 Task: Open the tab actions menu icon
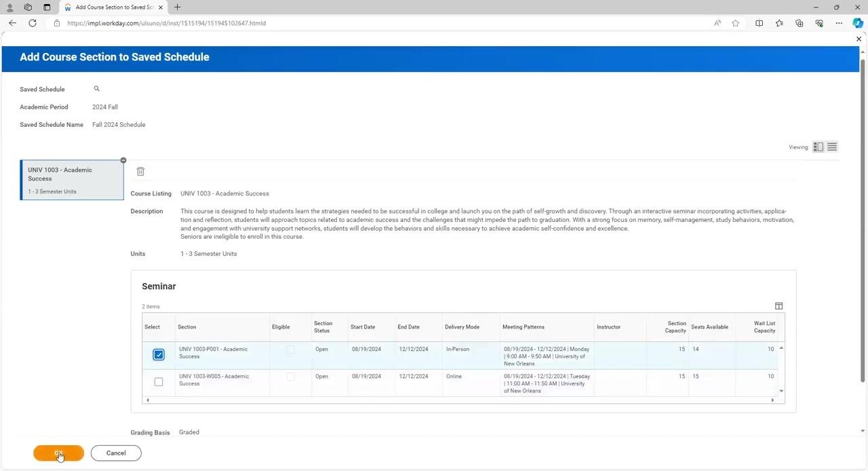[x=47, y=7]
